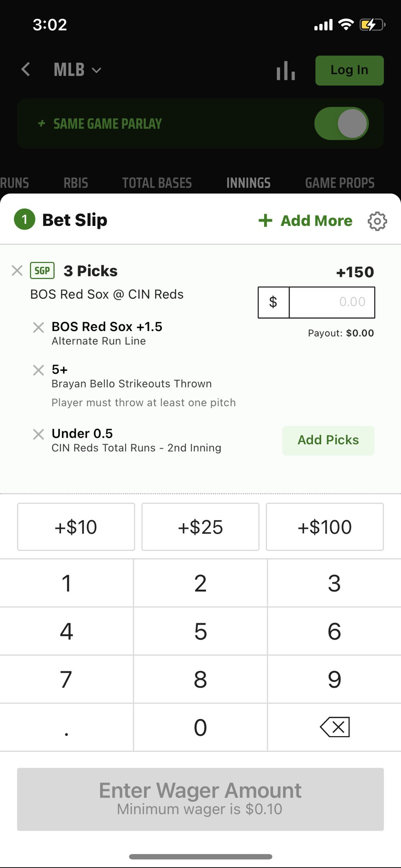Remove Brayan Bello strikeouts pick
The image size is (401, 868).
click(39, 370)
